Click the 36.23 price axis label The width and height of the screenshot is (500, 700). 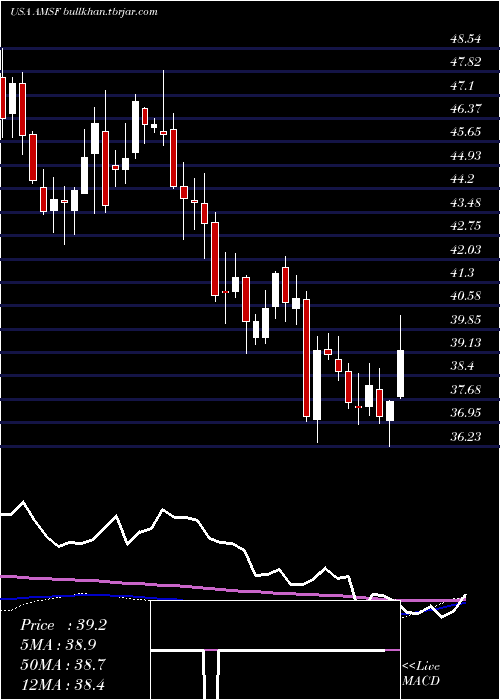(x=466, y=437)
